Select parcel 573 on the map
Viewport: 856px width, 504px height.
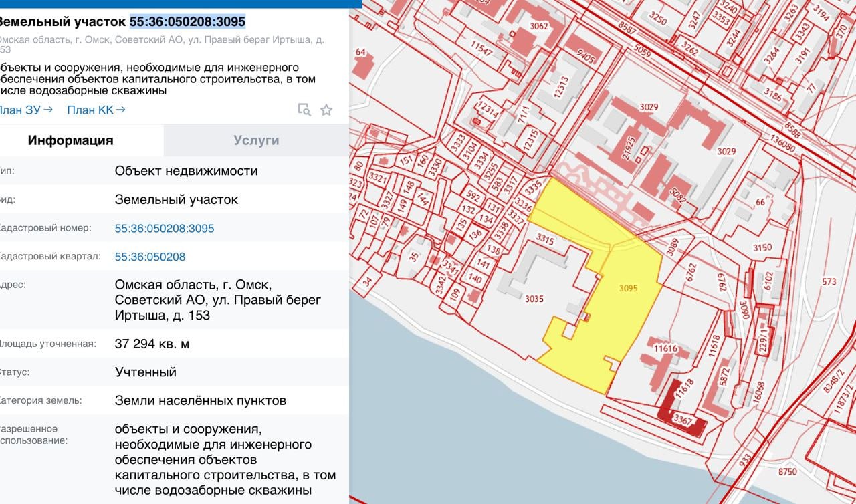(829, 281)
